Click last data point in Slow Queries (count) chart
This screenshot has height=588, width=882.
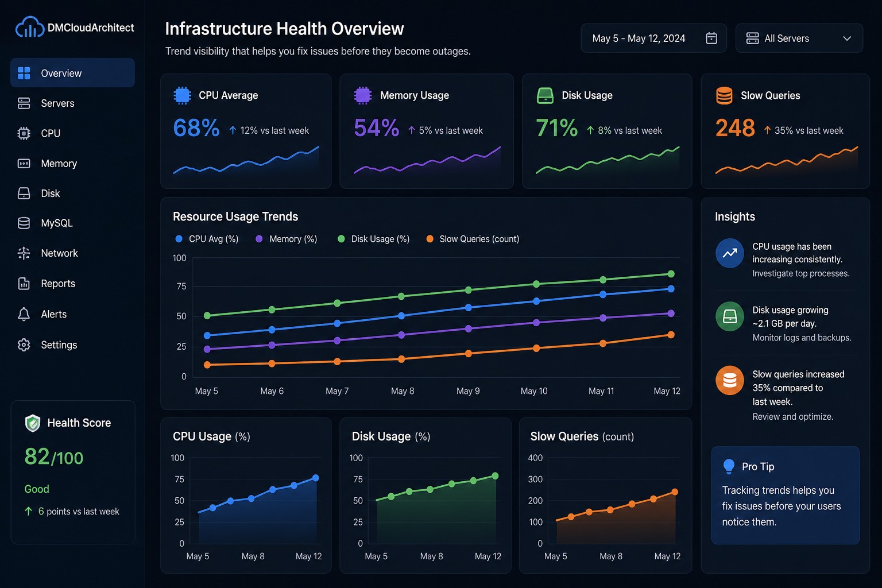[675, 492]
